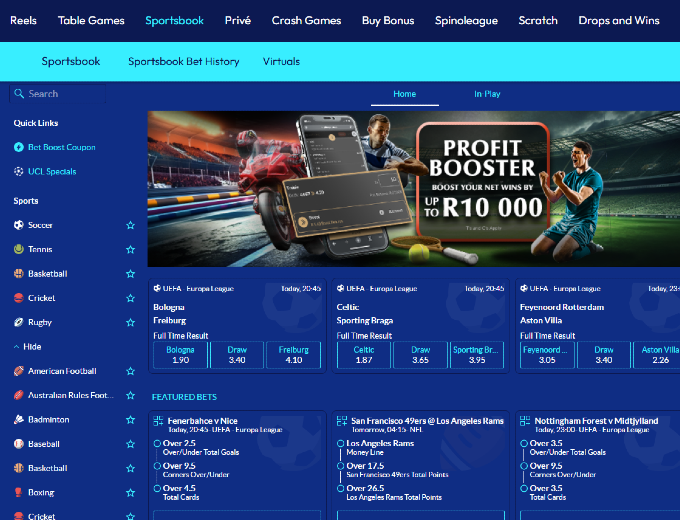This screenshot has width=680, height=520.
Task: Switch to the Home tab
Action: click(x=405, y=94)
